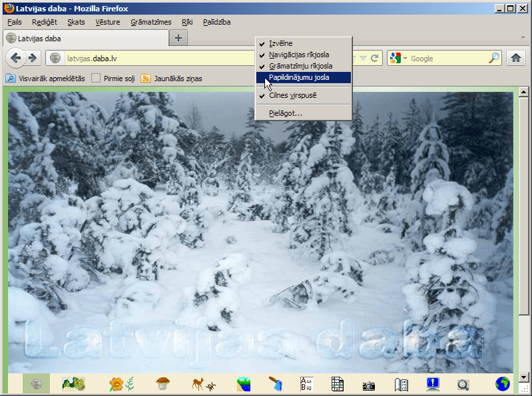Open the magnifying glass search icon
The width and height of the screenshot is (532, 396).
(x=463, y=385)
